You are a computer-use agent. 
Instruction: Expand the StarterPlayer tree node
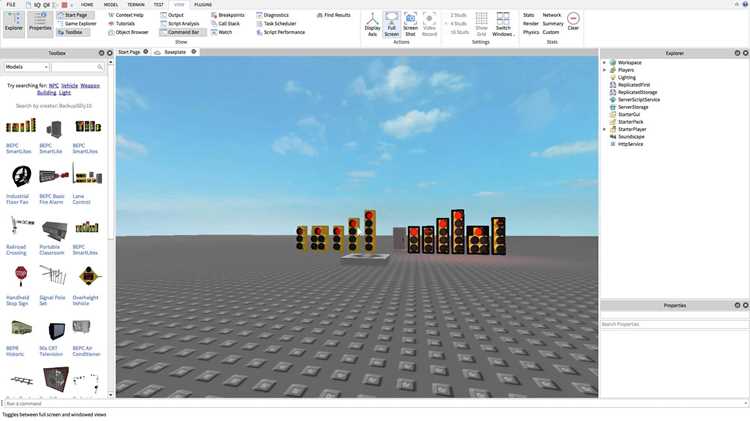[604, 129]
